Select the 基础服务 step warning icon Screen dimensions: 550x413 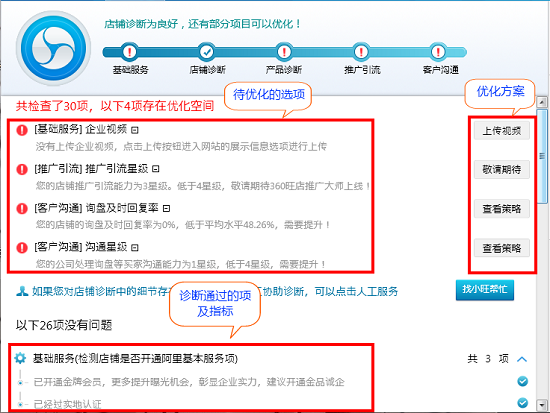click(129, 52)
